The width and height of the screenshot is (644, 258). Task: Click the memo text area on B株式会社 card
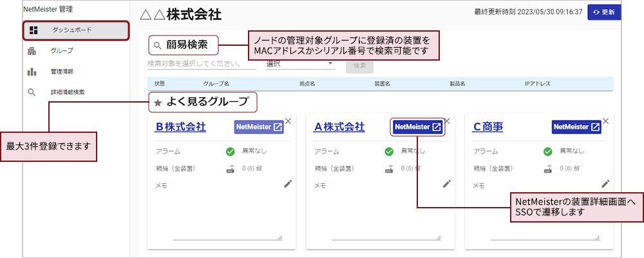coord(228,215)
